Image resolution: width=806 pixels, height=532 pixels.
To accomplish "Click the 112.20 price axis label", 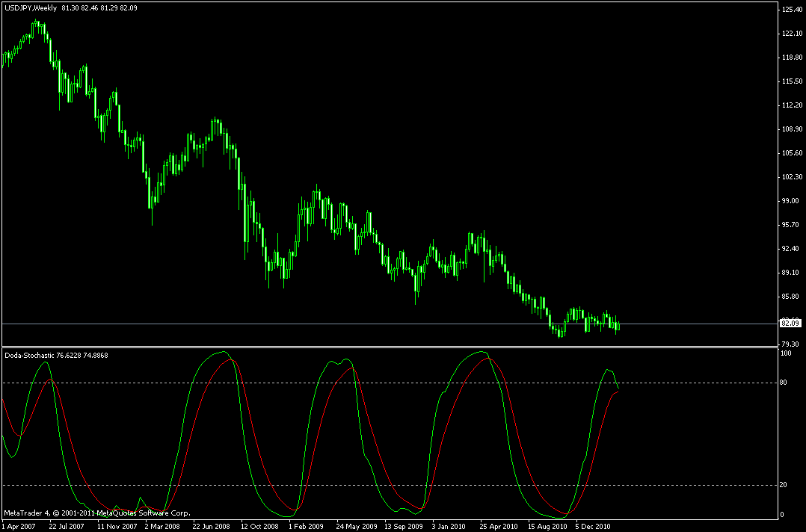I will pyautogui.click(x=791, y=105).
